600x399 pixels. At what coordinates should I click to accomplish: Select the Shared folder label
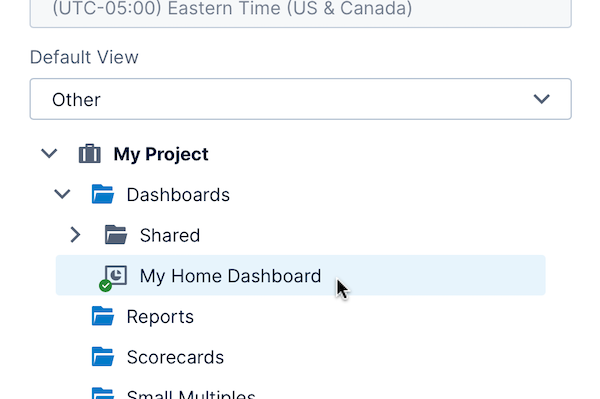click(170, 235)
